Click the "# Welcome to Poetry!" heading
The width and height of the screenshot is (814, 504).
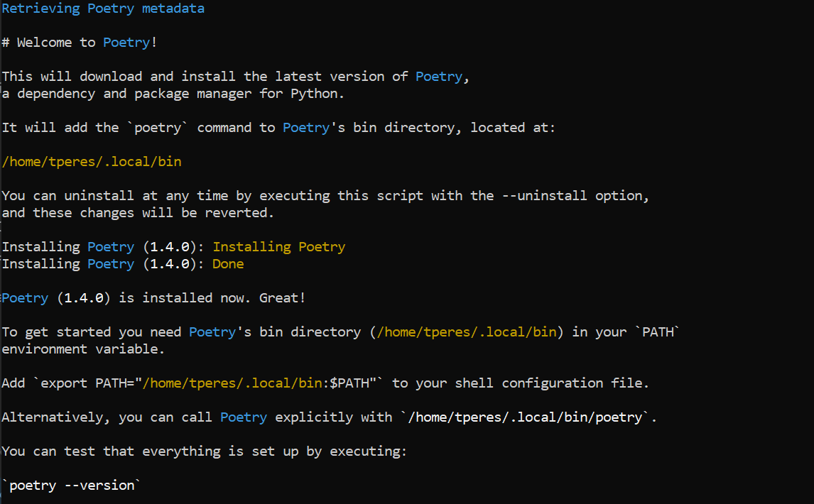point(79,43)
